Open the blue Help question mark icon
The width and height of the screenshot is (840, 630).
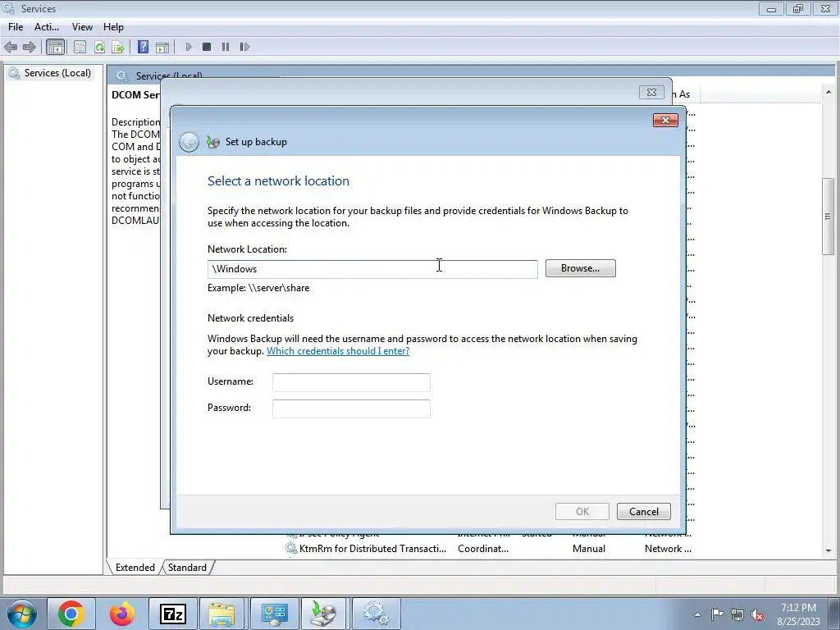click(x=143, y=47)
